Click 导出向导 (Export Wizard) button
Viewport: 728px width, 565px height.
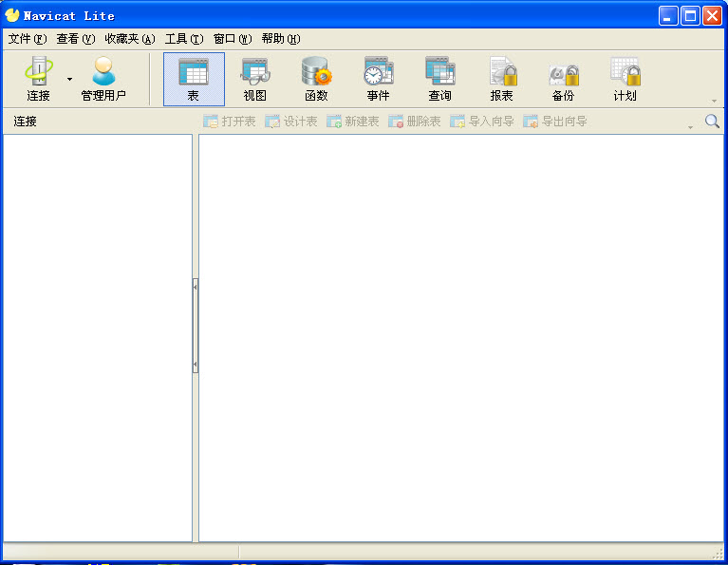click(555, 122)
